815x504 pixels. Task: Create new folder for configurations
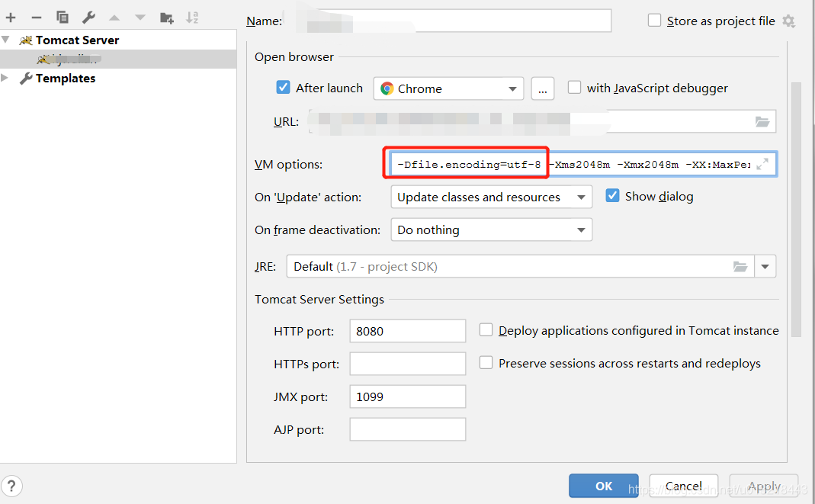point(167,18)
